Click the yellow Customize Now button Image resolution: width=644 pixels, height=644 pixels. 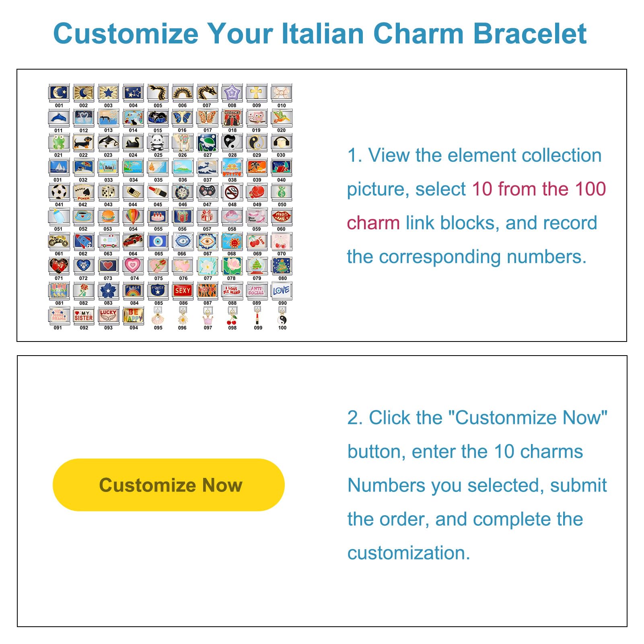click(169, 485)
